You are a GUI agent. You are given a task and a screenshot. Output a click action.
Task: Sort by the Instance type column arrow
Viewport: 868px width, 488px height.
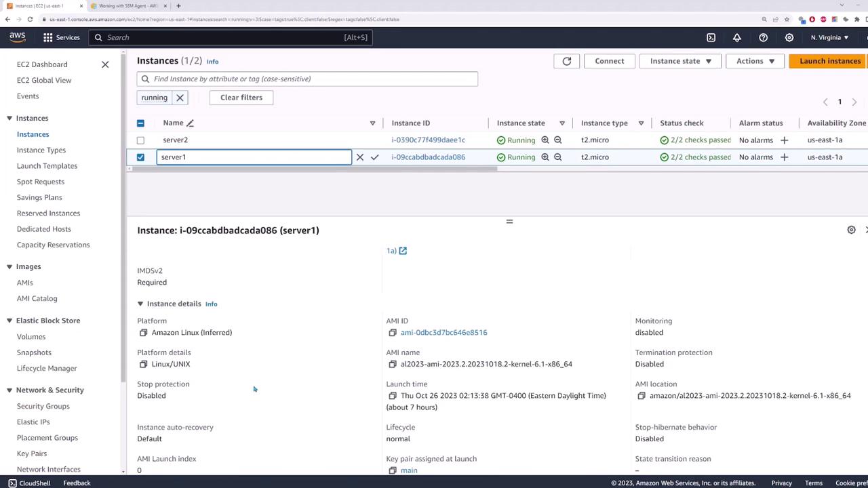point(641,123)
